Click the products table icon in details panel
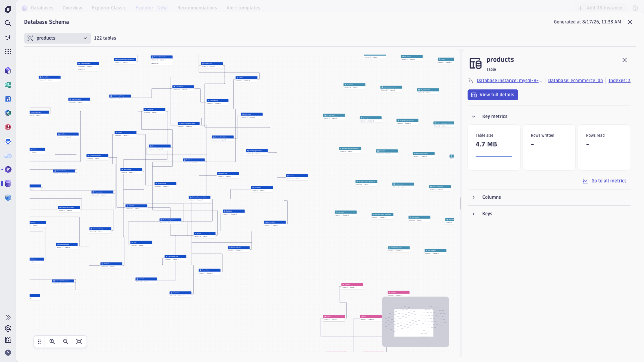 coord(475,63)
